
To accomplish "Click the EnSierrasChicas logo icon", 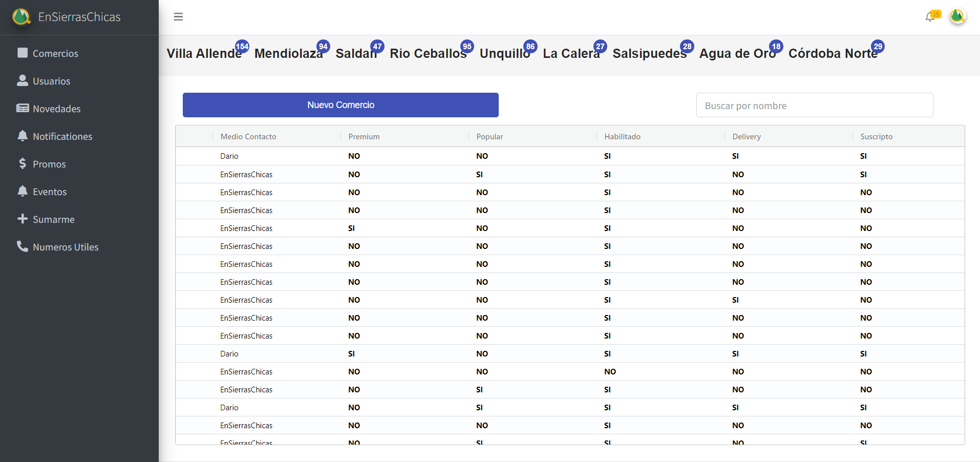I will tap(22, 17).
